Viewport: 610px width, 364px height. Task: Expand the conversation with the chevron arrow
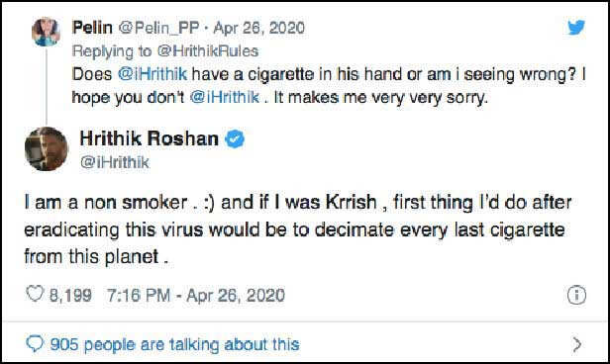point(577,344)
